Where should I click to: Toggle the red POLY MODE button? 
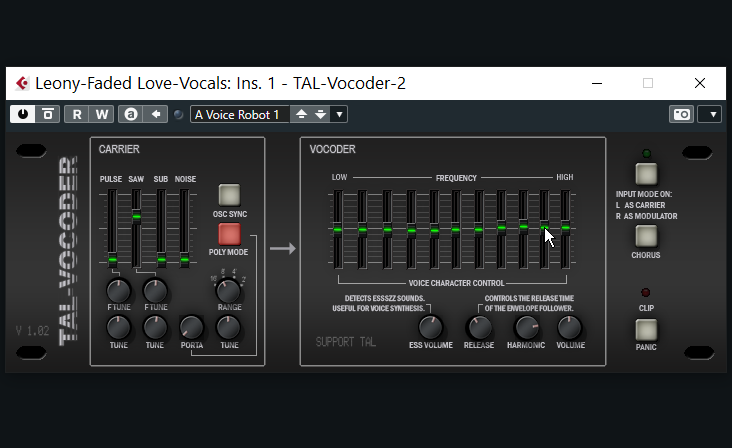point(229,234)
